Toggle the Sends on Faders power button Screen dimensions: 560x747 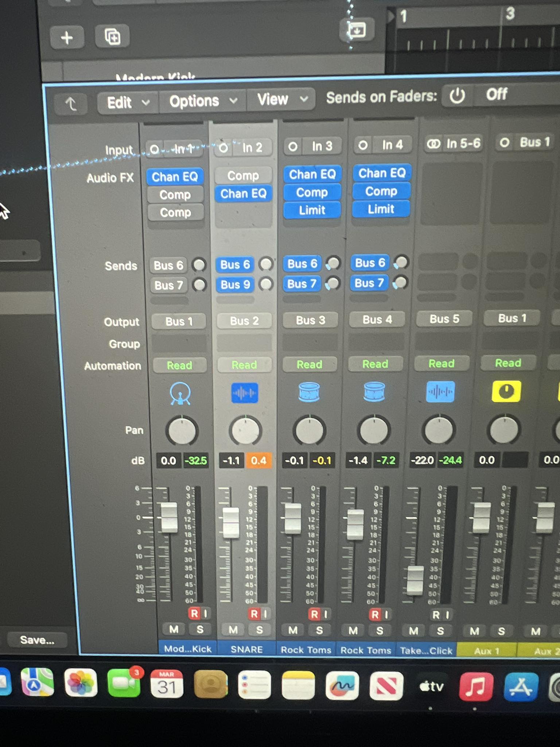coord(457,96)
